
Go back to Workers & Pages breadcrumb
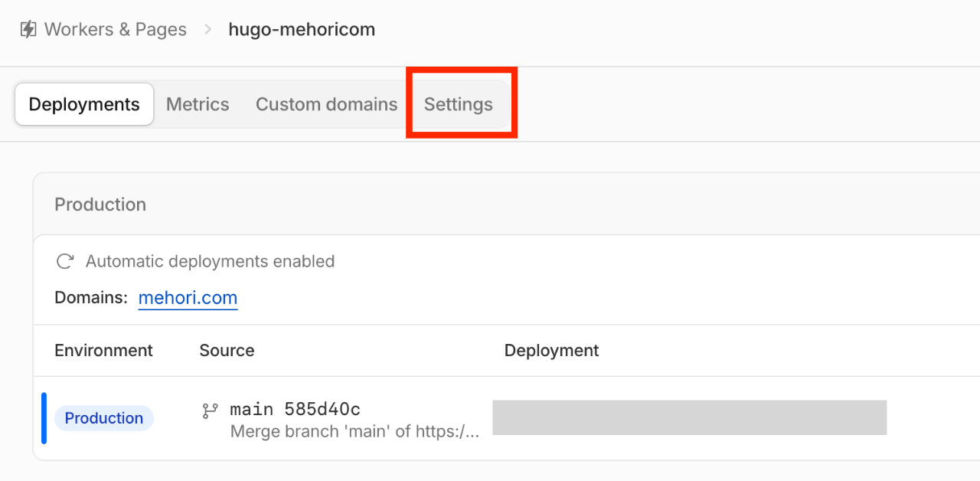tap(116, 30)
